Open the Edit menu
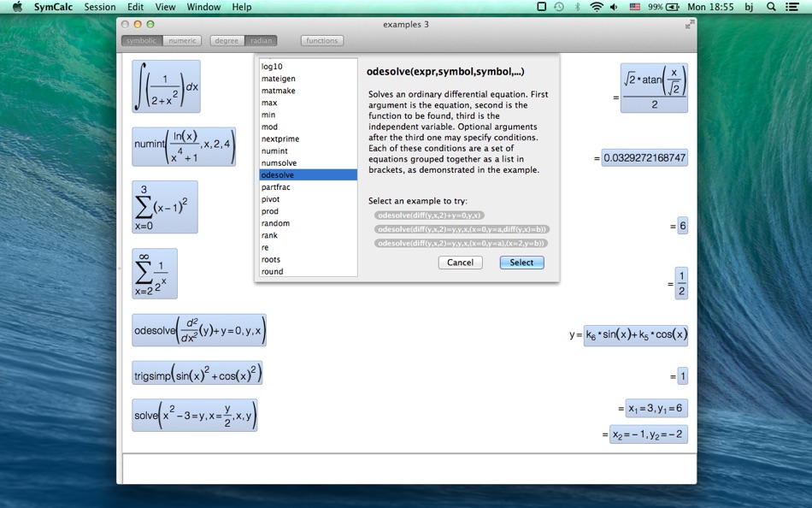 (x=135, y=7)
